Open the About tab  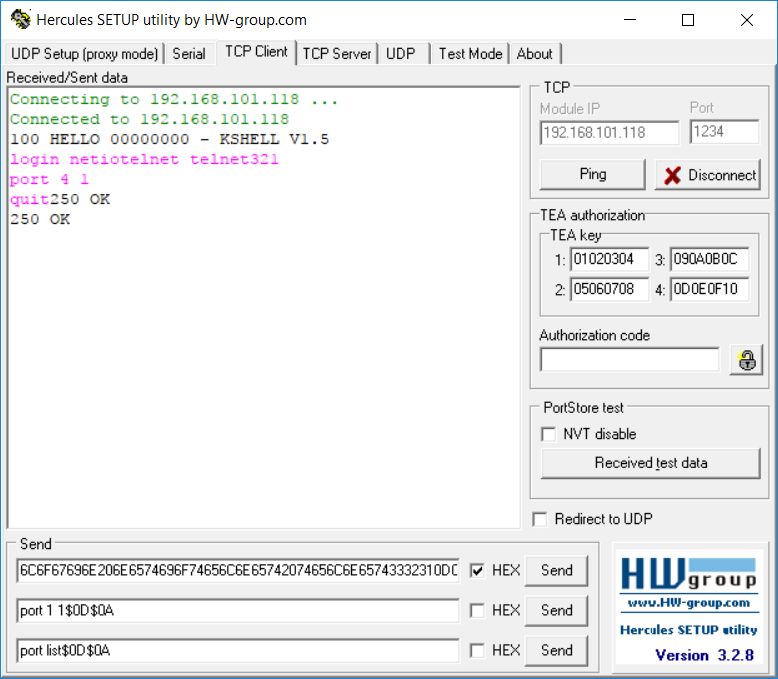tap(534, 54)
